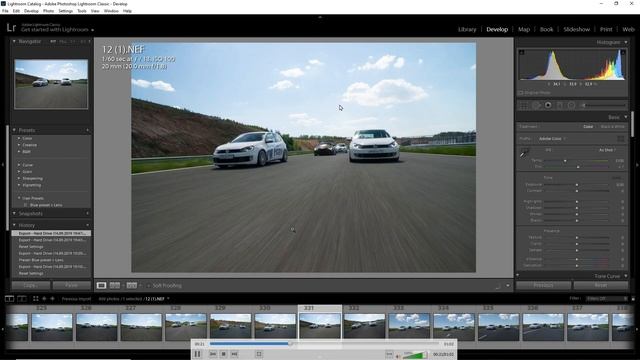Open main window display mode icon
Viewport: 640px width, 360px height.
click(x=9, y=299)
